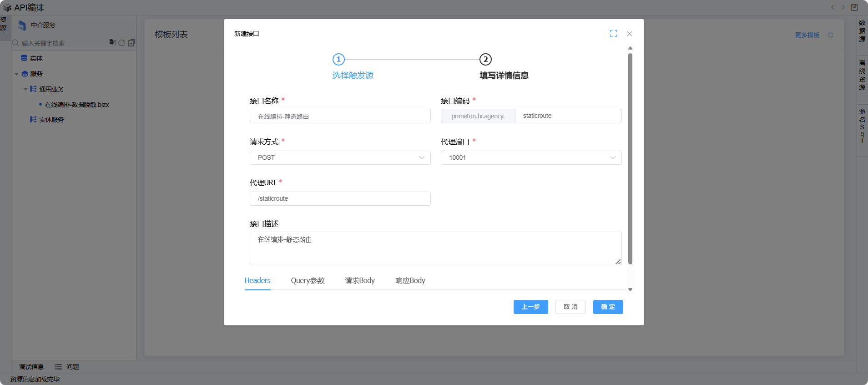
Task: Open the 请求方式 POST dropdown
Action: pos(340,157)
